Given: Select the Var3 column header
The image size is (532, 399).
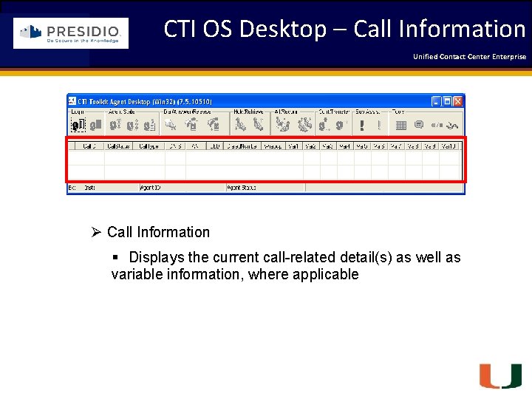Looking at the screenshot, I should (x=328, y=146).
